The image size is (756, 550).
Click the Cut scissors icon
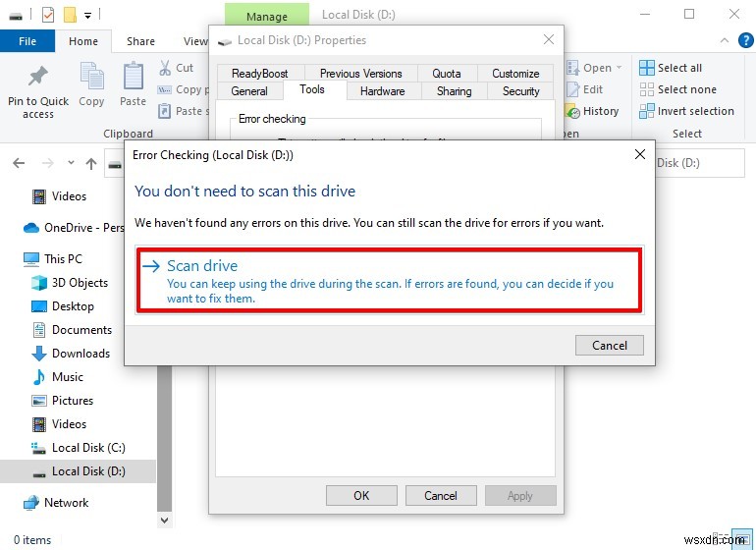click(165, 68)
